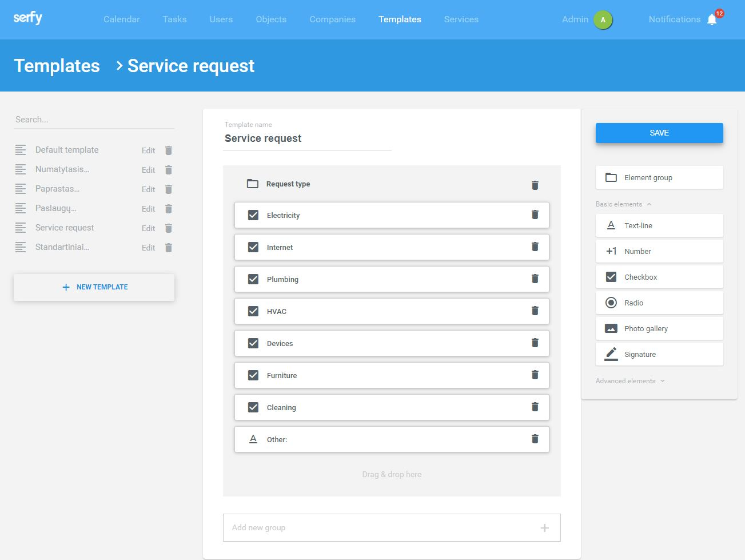Switch to the Calendar section

coord(121,19)
